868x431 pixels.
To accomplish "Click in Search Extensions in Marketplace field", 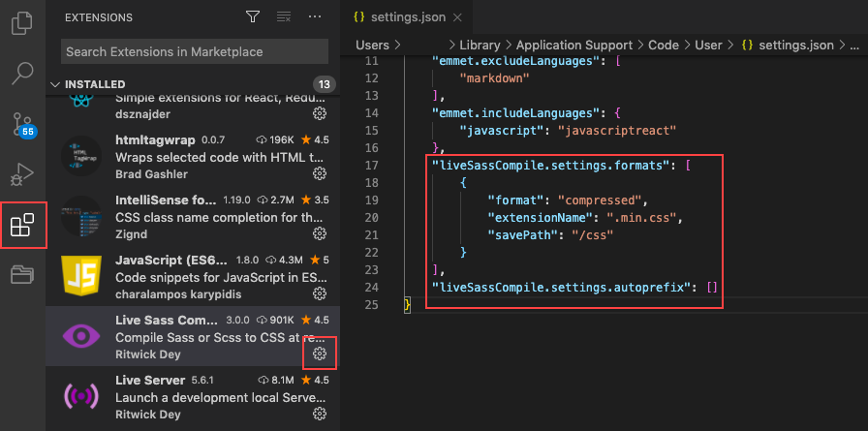I will click(x=191, y=51).
